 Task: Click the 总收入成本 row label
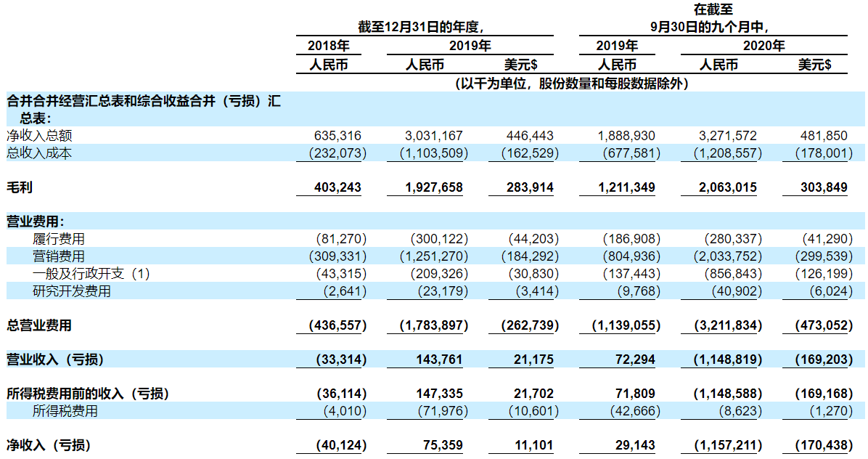(39, 153)
